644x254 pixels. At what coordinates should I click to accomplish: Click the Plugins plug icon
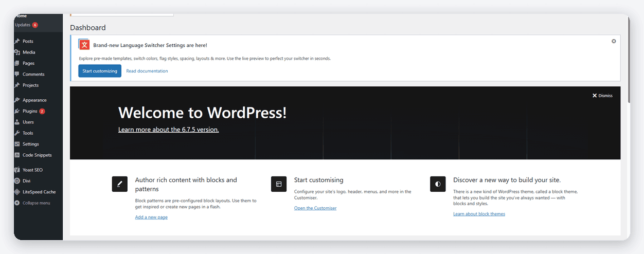coord(17,111)
